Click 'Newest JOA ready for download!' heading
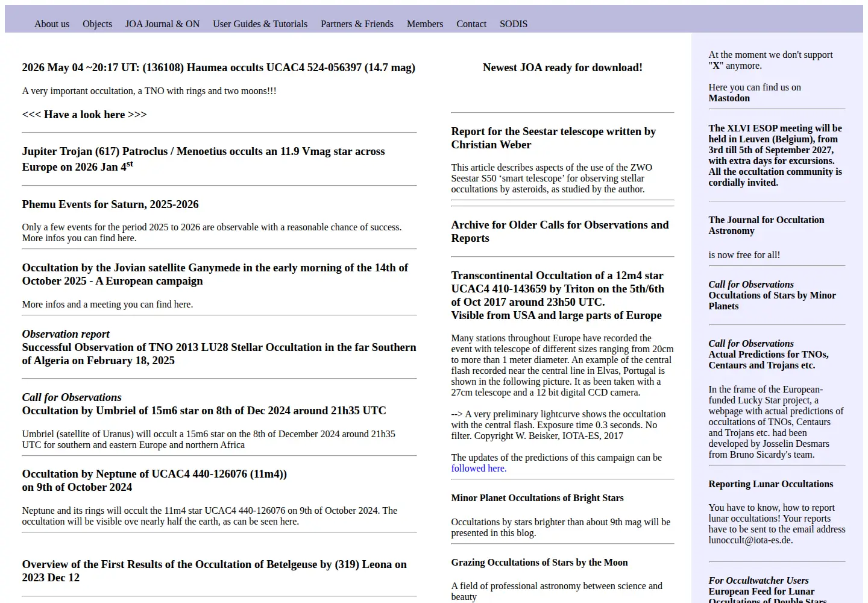The width and height of the screenshot is (868, 603). (562, 68)
